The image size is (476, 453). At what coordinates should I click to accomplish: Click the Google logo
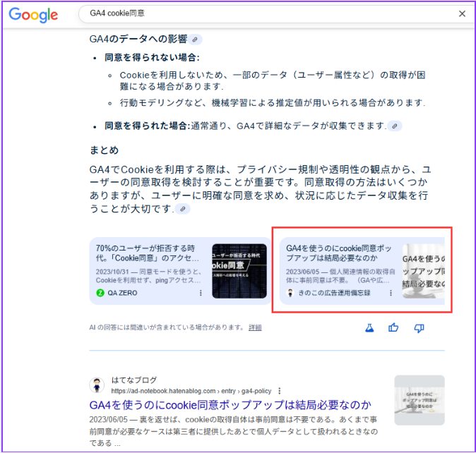[33, 15]
